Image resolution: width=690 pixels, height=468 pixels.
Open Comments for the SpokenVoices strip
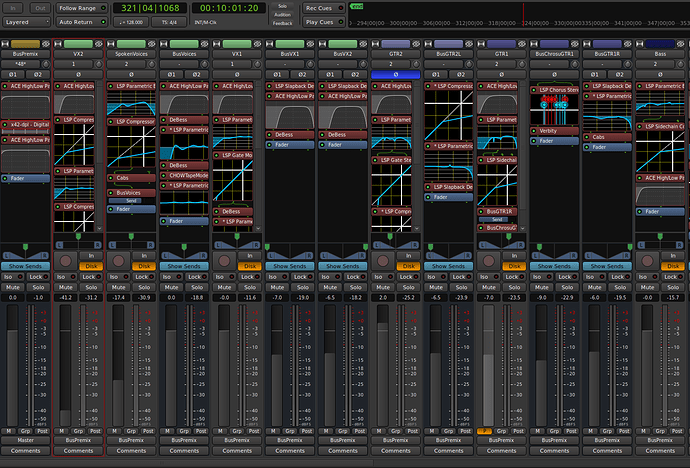[131, 451]
